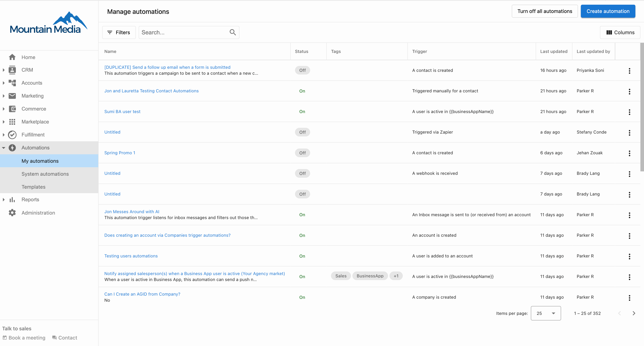Open the Notify assigned salesperson(s) automation link
Screen dimensions: 644x346
(x=194, y=273)
